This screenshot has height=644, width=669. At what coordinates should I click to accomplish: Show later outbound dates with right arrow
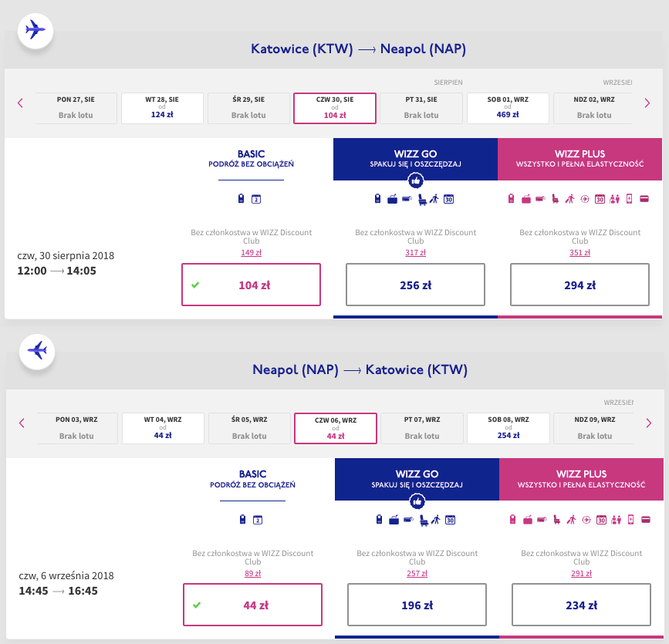[x=647, y=103]
